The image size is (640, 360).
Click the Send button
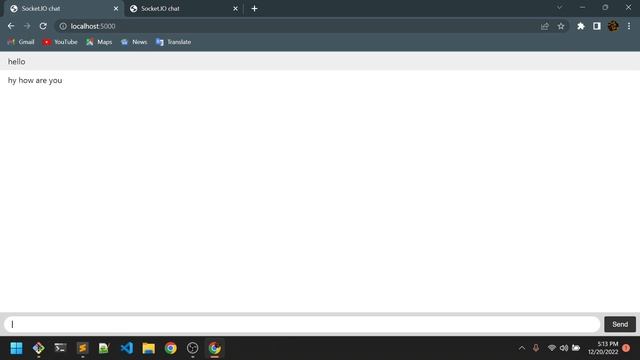620,324
